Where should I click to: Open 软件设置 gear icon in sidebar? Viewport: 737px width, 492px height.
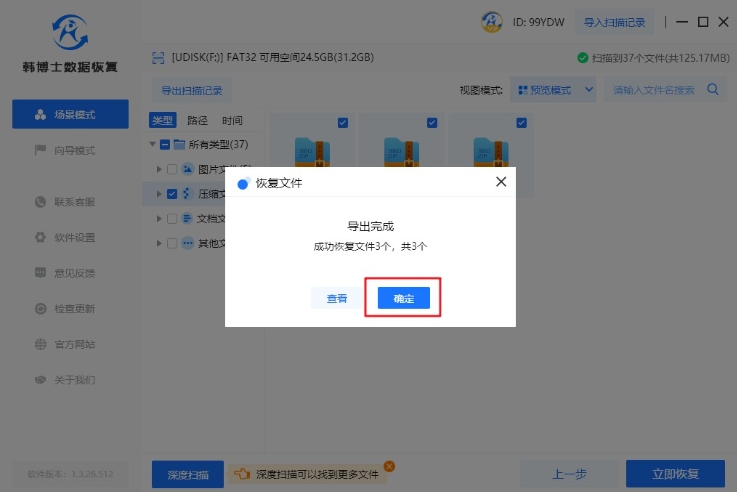tap(41, 238)
